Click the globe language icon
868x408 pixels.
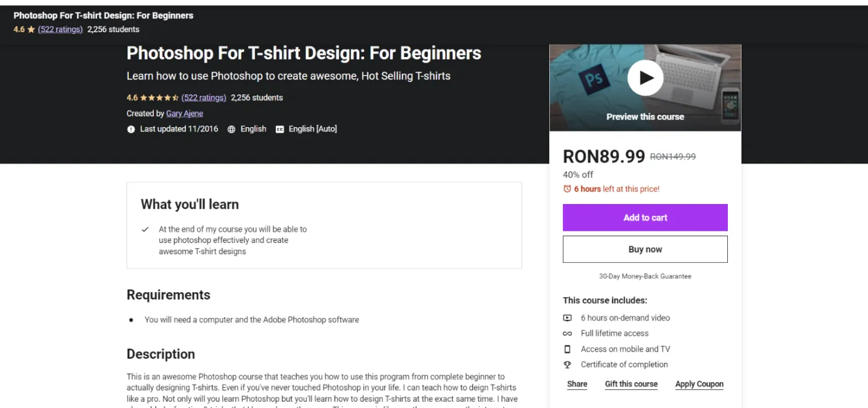pos(231,130)
